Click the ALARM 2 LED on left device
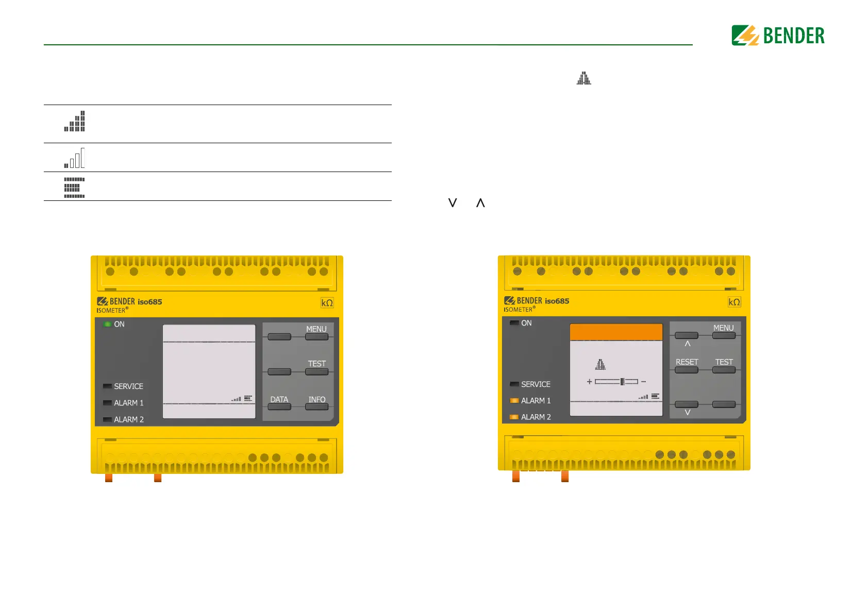 [107, 419]
